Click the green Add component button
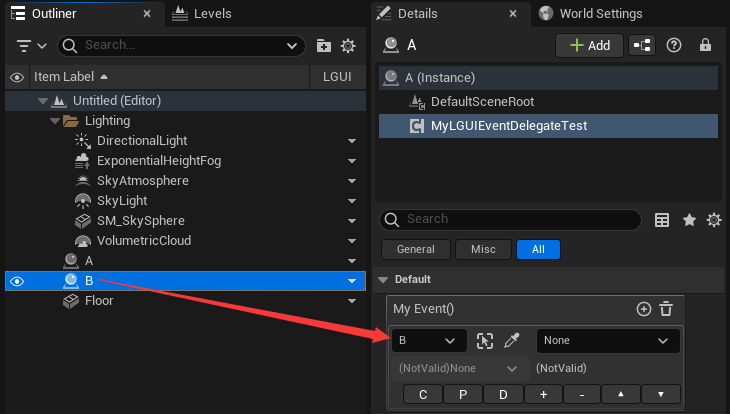 [x=589, y=45]
